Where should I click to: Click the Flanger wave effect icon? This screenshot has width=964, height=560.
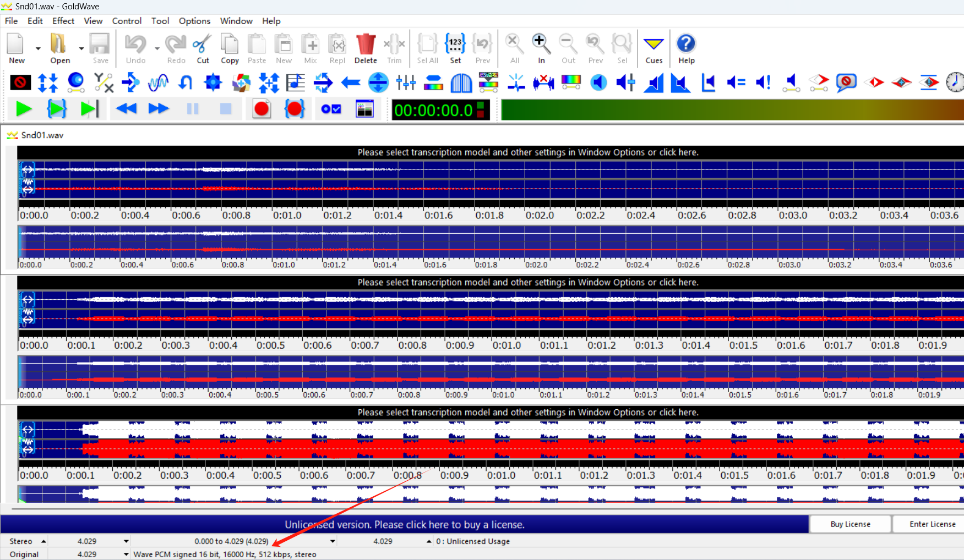click(x=158, y=83)
